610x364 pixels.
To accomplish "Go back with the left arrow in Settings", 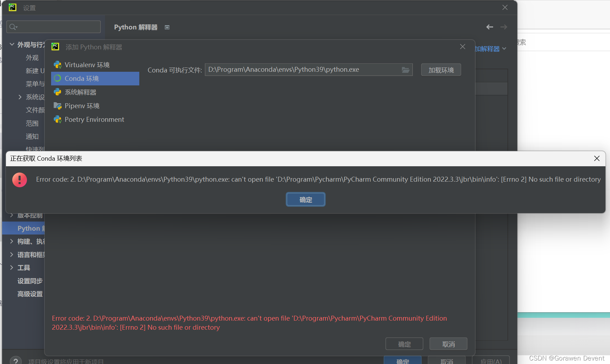I will point(490,27).
